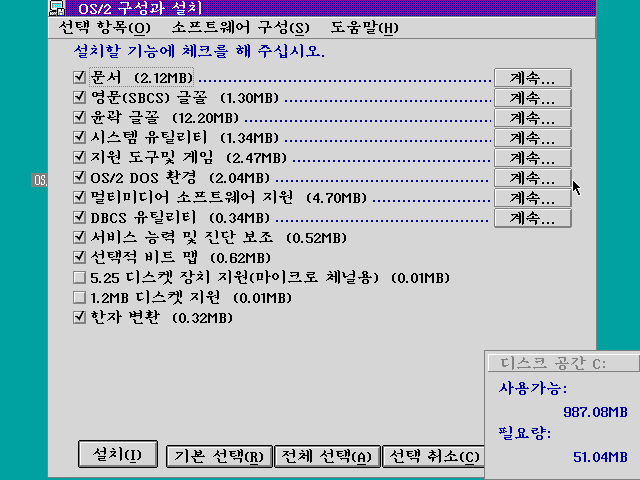
Task: Click the 필요량: label
Action: point(524,433)
